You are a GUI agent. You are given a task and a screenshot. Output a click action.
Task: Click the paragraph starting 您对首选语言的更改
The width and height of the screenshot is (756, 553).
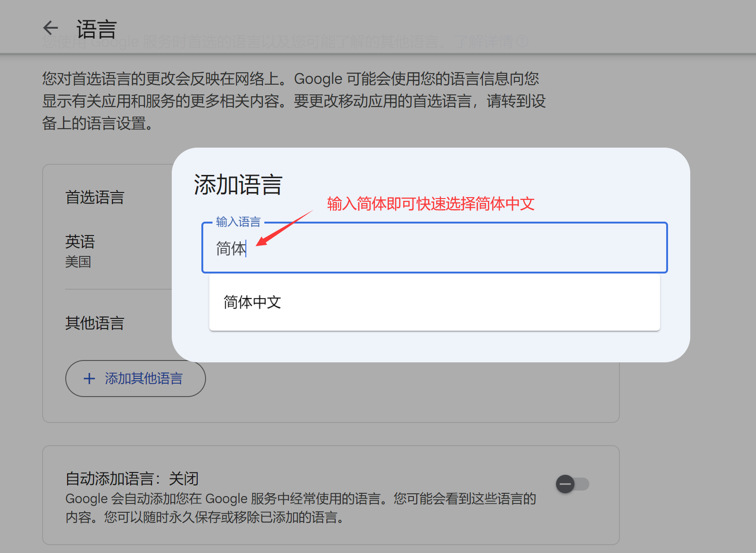tap(294, 101)
